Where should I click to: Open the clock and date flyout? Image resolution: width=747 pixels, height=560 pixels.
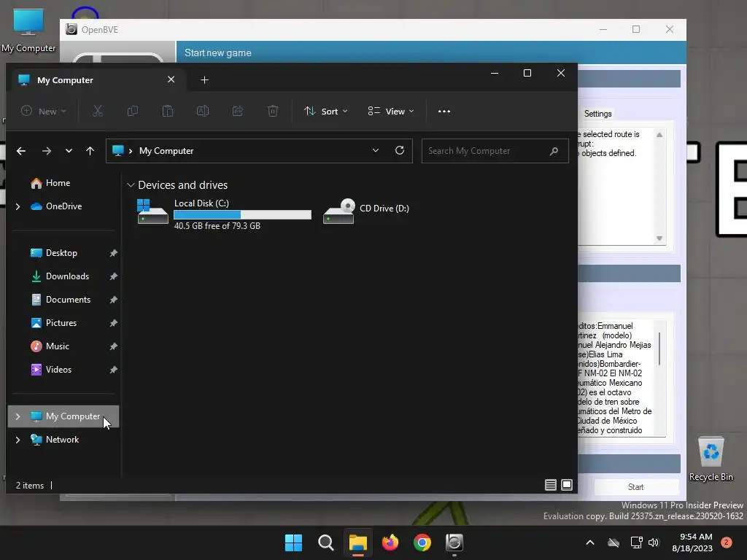(692, 542)
